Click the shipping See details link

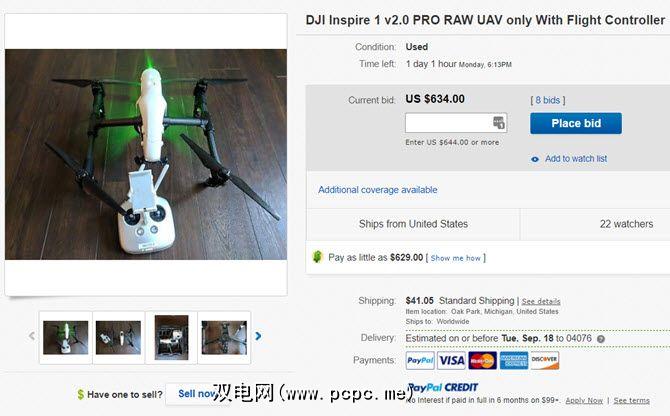(541, 302)
